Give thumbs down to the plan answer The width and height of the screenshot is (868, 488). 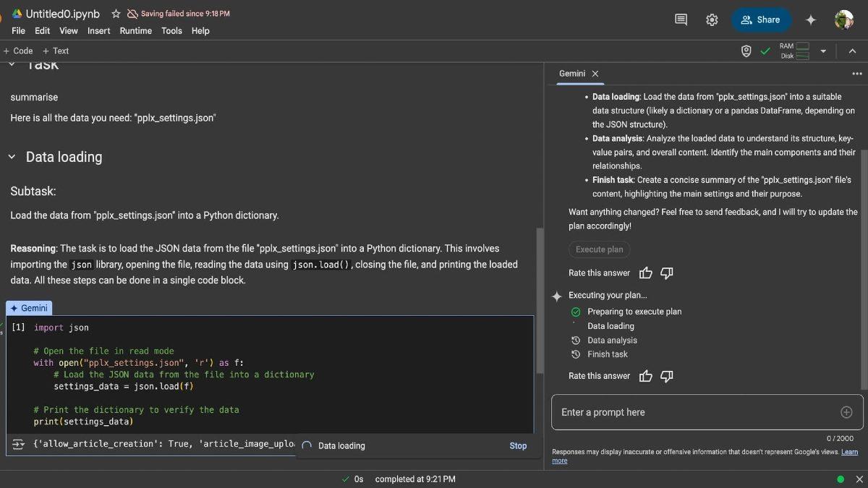click(x=667, y=273)
